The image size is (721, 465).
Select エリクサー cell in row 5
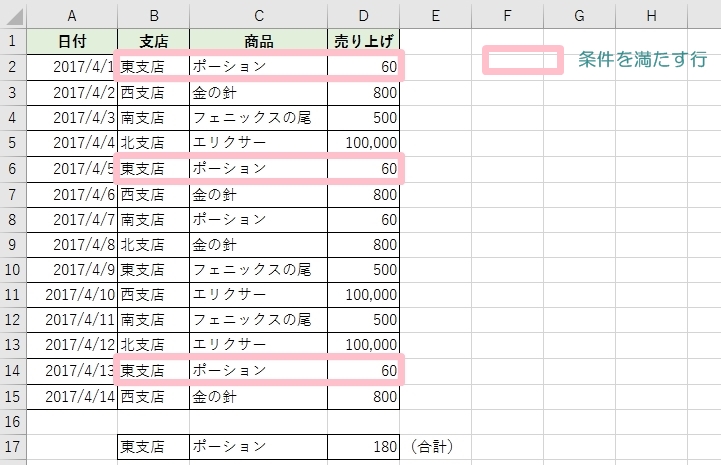(x=258, y=143)
